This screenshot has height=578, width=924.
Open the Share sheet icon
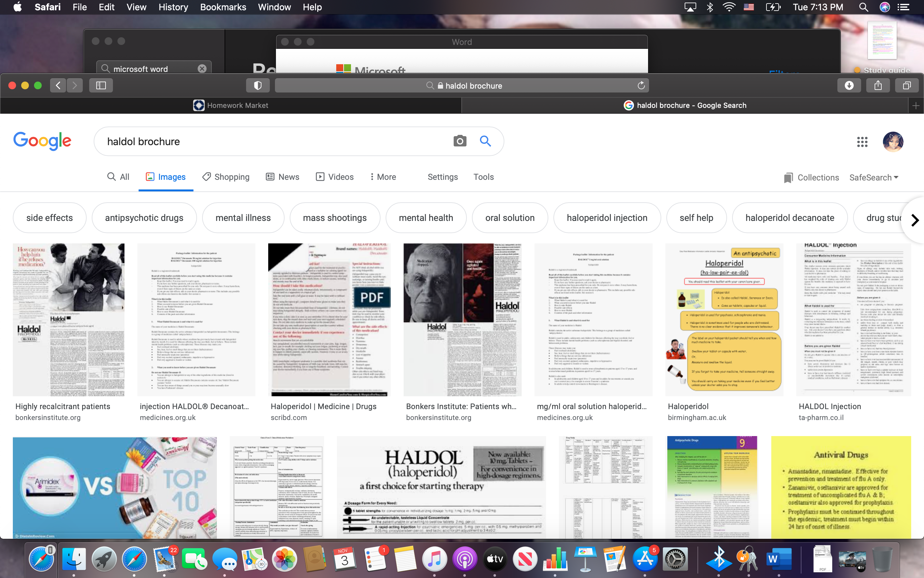coord(878,85)
